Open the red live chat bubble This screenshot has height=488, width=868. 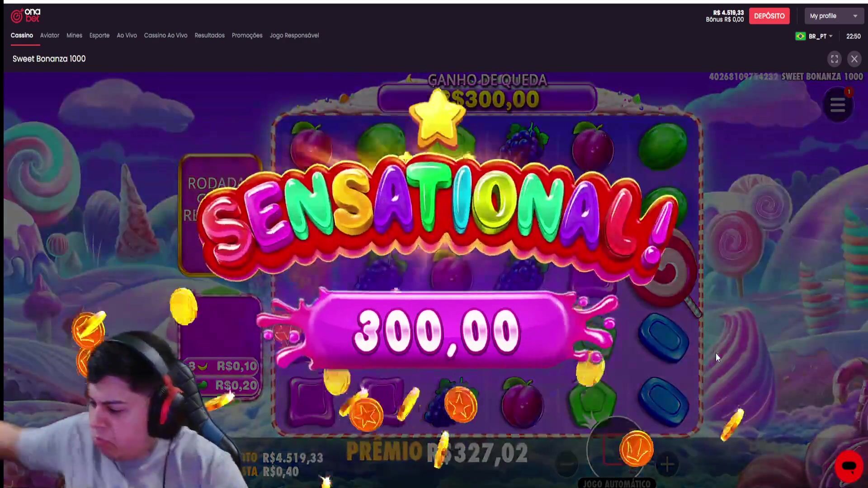pyautogui.click(x=849, y=466)
